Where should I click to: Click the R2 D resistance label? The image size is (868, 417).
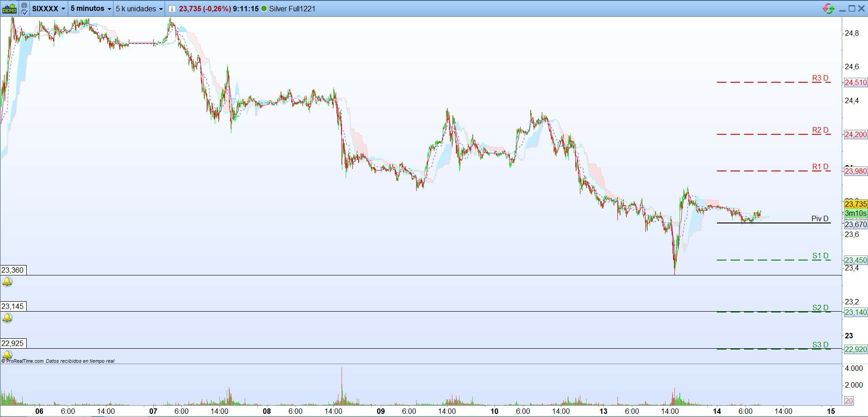click(820, 130)
